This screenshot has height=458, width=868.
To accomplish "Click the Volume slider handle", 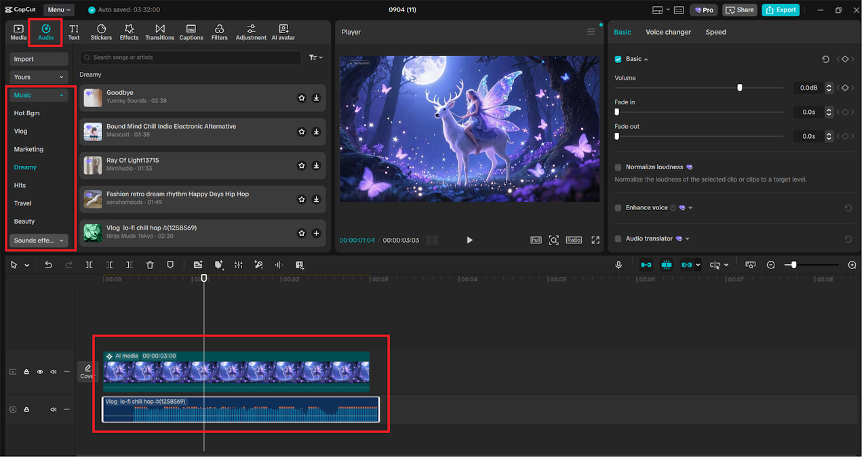I will [x=740, y=87].
